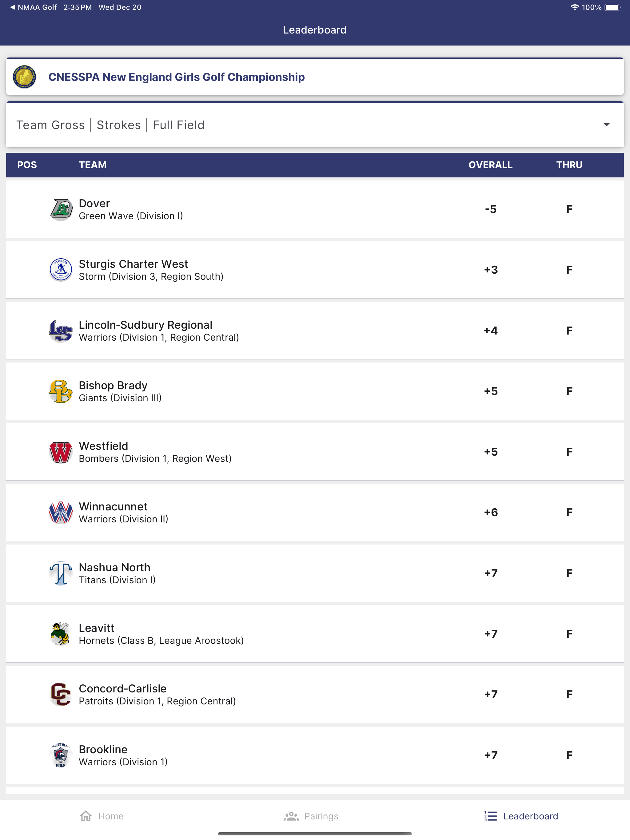Open the Home tab
Image resolution: width=630 pixels, height=840 pixels.
pyautogui.click(x=102, y=816)
